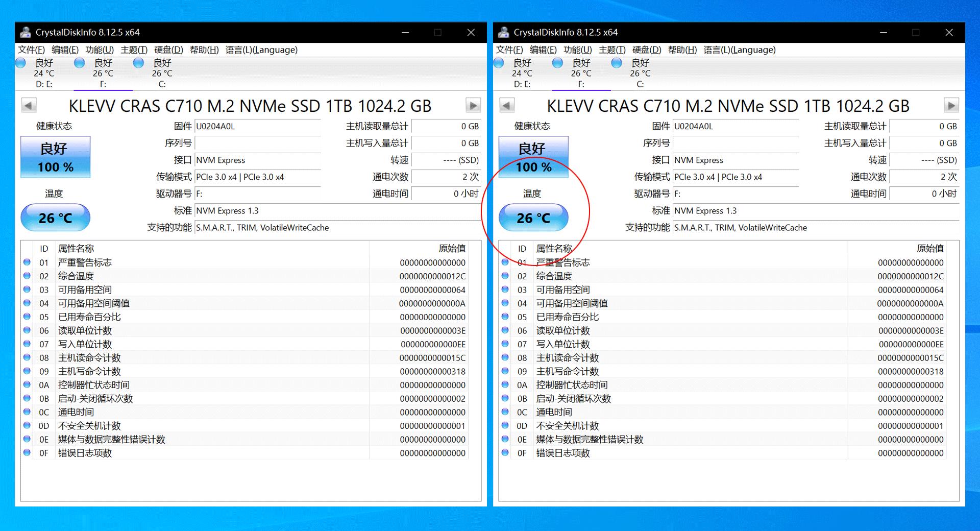Click the status dot for 错误日志项数 row
Screen dimensions: 980x531
(28, 453)
